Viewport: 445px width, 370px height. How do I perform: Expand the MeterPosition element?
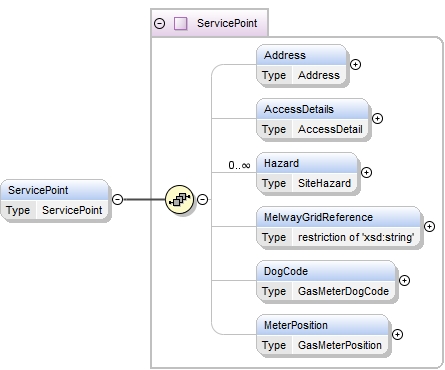point(397,334)
